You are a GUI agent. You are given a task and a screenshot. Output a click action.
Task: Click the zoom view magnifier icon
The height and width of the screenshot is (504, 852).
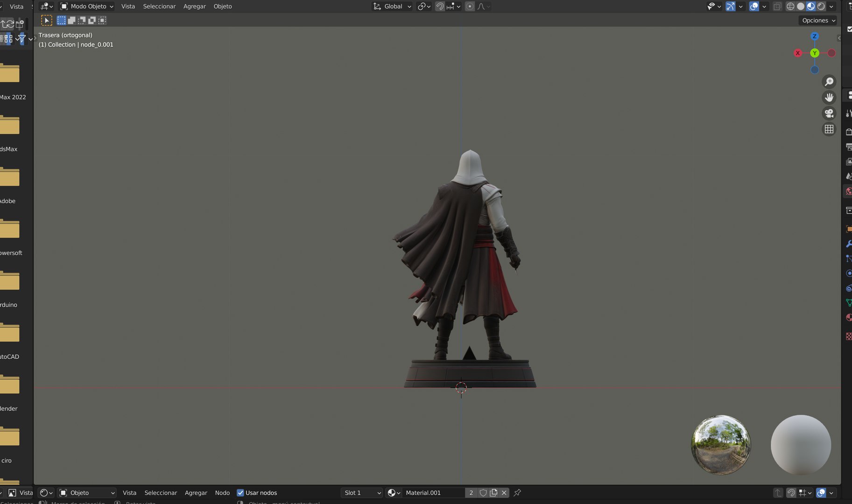point(829,82)
